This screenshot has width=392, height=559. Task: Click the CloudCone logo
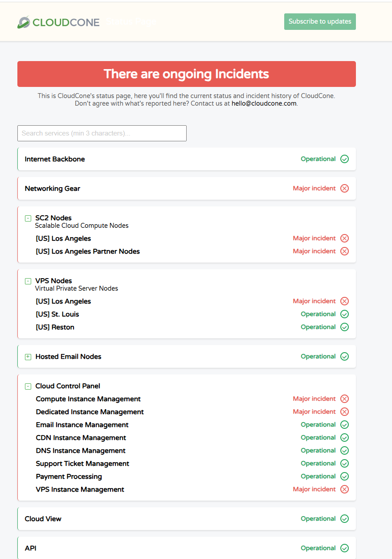(58, 22)
